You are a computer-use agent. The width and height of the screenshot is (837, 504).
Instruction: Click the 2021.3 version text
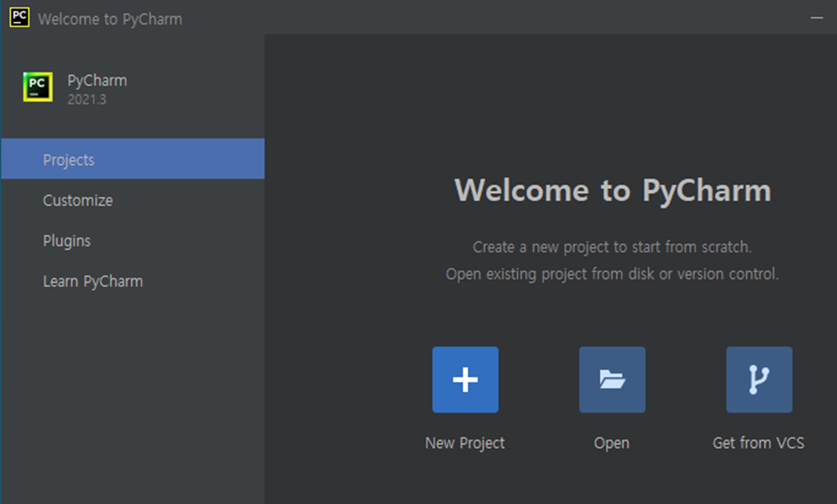(86, 100)
